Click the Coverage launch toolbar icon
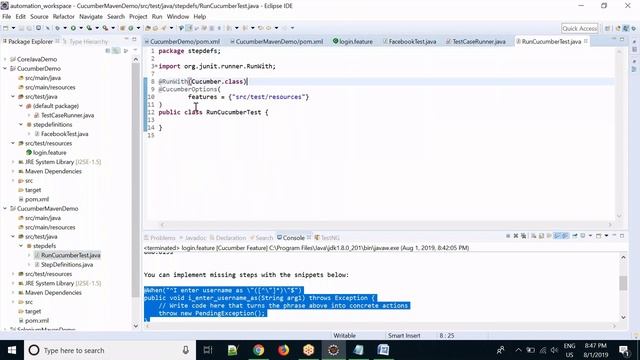The height and width of the screenshot is (360, 640). click(89, 28)
